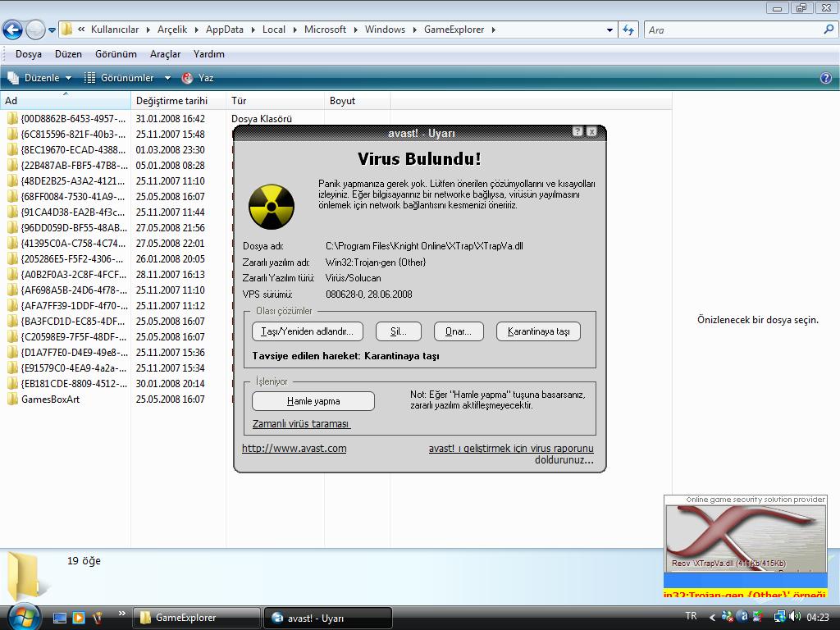
Task: Open the virus report link in avast dialog
Action: point(511,454)
